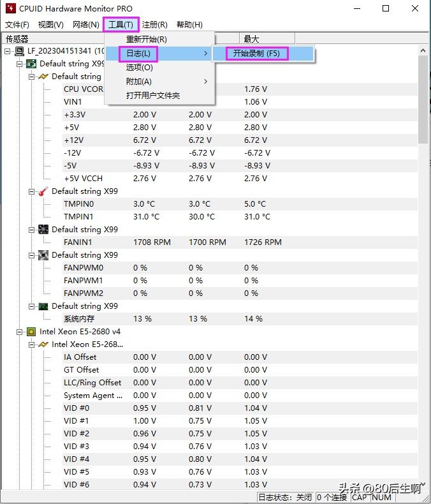The image size is (431, 504).
Task: Open the 视图(V) menu
Action: [51, 25]
